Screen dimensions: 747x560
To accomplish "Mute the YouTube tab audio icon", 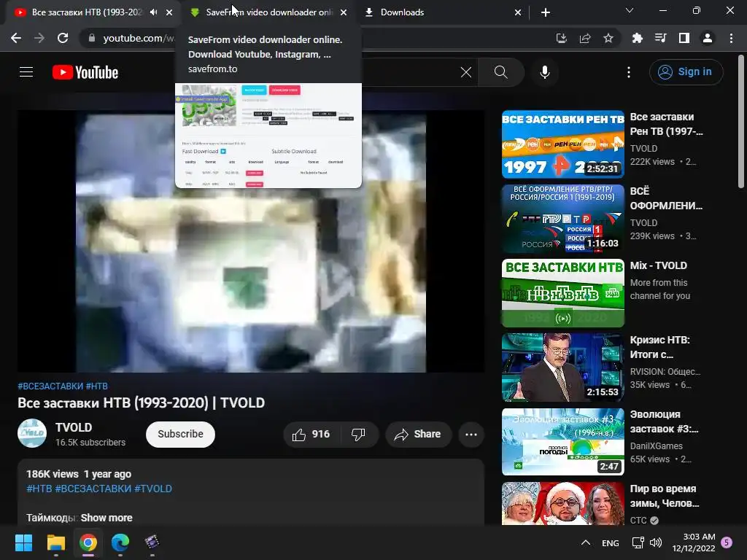I will coord(153,12).
